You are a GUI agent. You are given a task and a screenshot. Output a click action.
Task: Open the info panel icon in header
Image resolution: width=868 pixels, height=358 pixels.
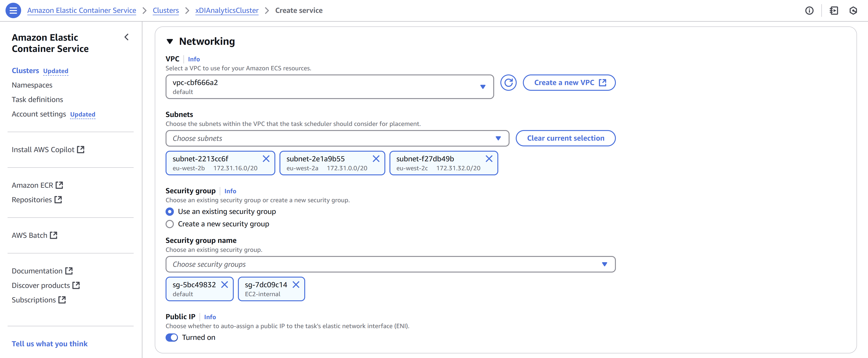point(809,11)
